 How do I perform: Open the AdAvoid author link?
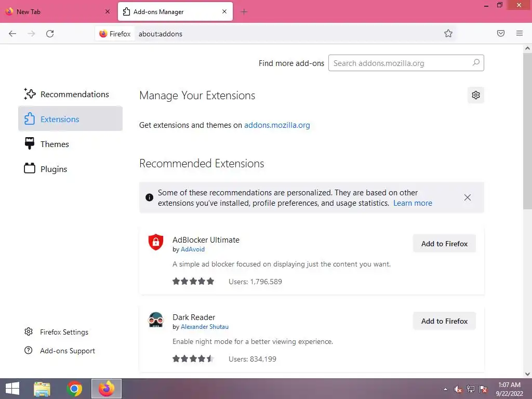click(x=192, y=249)
